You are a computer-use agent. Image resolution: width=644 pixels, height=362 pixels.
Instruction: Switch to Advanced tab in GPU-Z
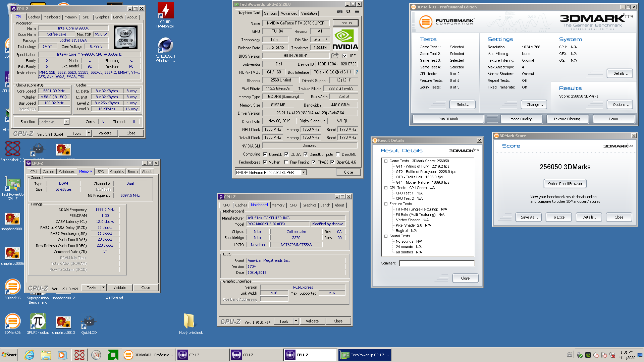(289, 13)
